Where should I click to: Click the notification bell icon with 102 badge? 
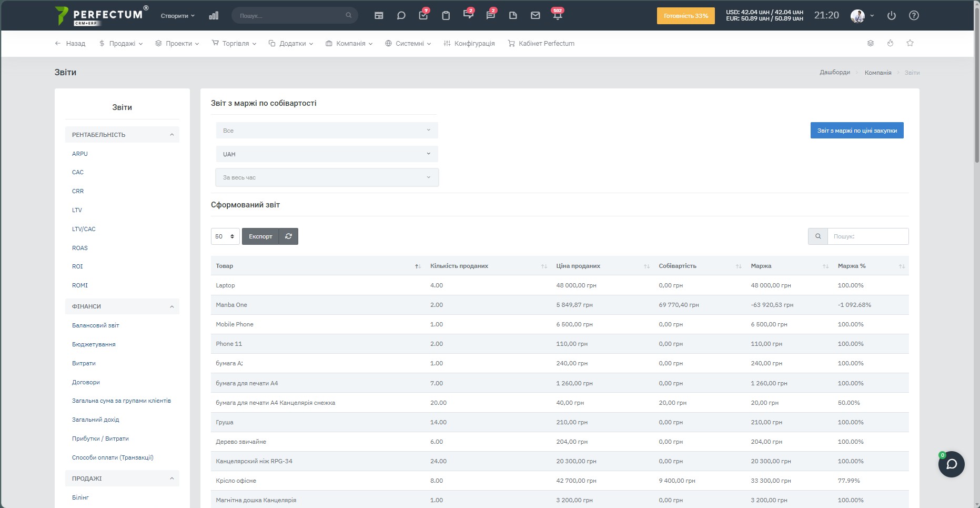click(558, 15)
